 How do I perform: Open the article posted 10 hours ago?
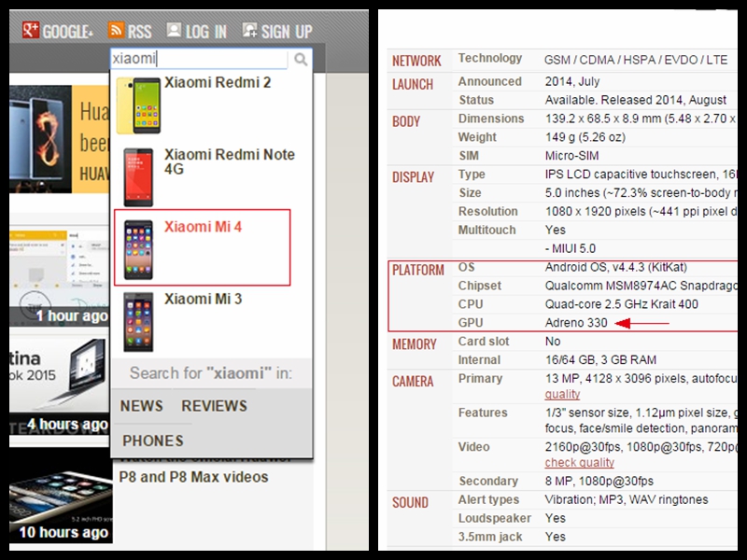coord(61,496)
